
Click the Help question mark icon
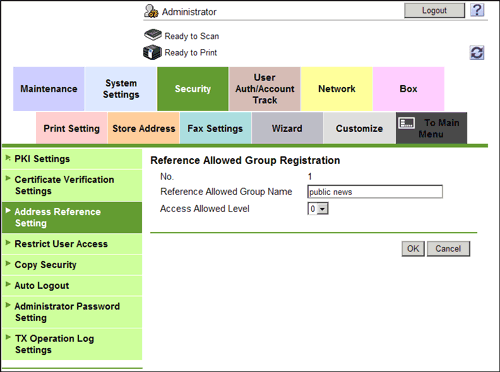477,10
